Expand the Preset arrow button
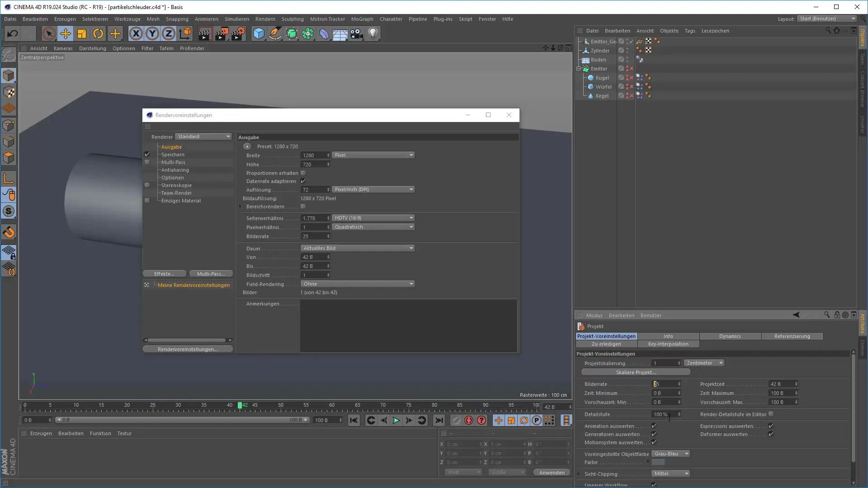The width and height of the screenshot is (868, 488). pyautogui.click(x=247, y=146)
